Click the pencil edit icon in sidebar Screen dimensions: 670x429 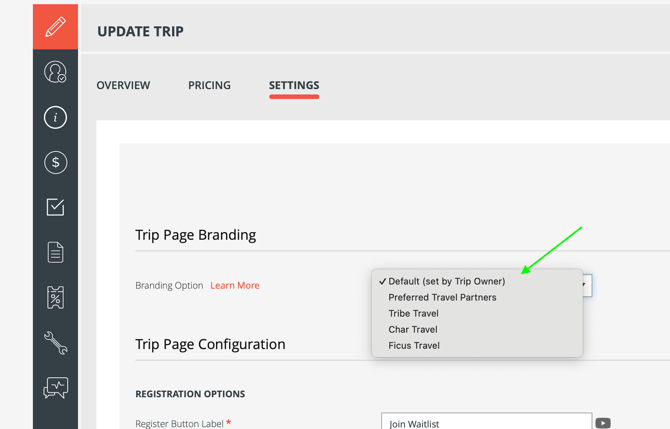tap(55, 27)
